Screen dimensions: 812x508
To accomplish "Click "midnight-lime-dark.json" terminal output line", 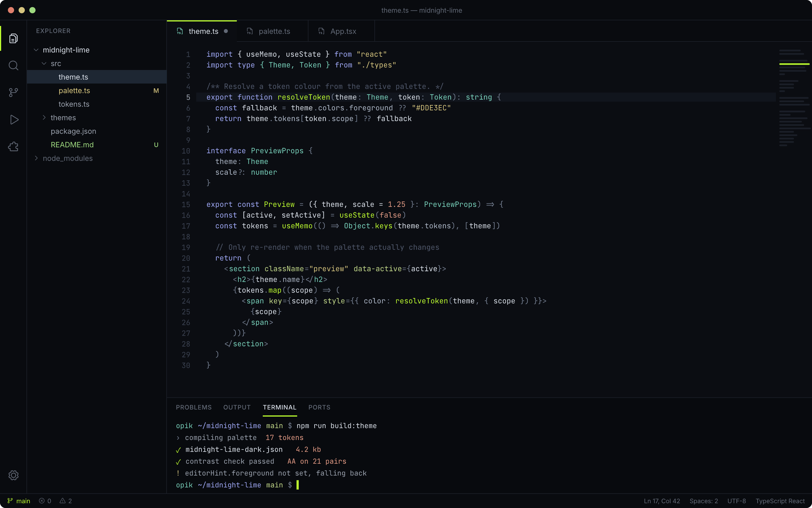I will [234, 450].
